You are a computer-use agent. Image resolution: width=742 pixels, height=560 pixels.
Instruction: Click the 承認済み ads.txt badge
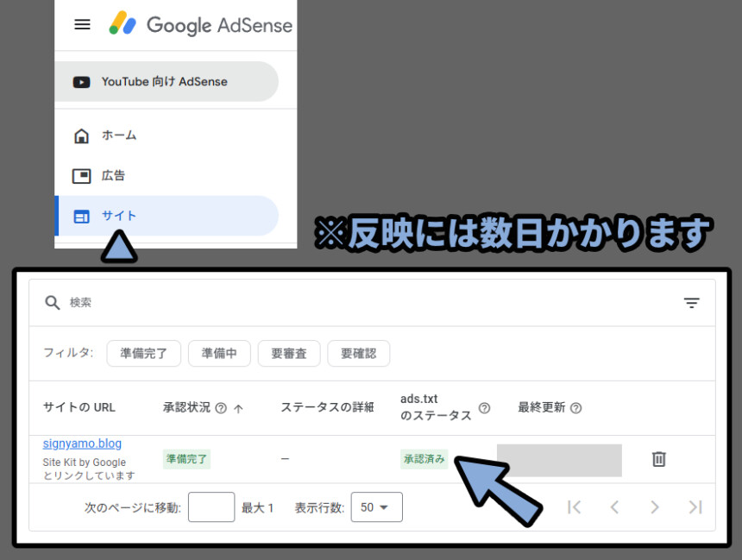424,459
